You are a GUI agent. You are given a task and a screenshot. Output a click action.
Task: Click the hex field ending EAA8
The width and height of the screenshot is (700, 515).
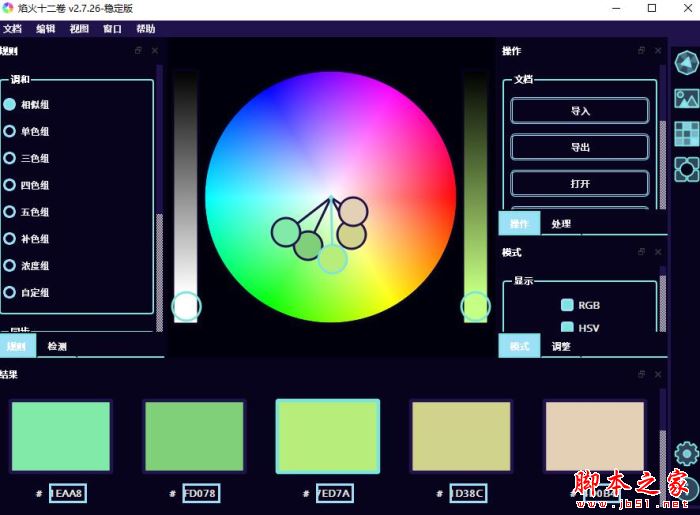tap(67, 493)
